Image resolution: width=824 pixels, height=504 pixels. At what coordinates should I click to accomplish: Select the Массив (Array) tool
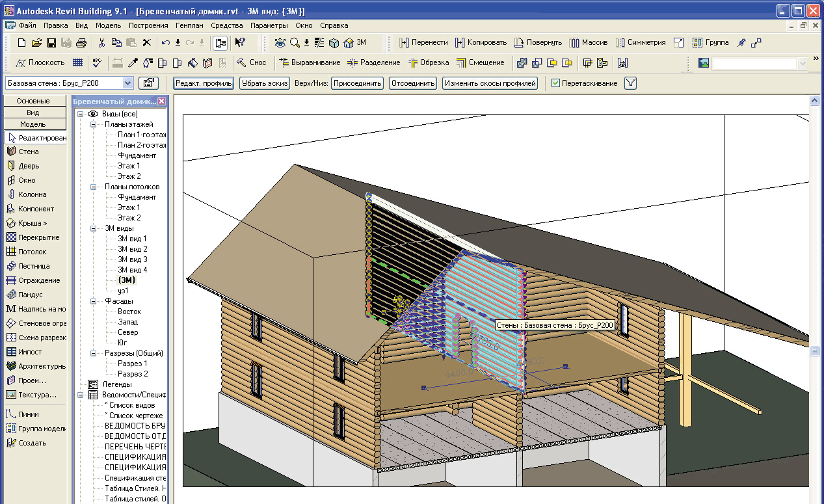pos(589,42)
